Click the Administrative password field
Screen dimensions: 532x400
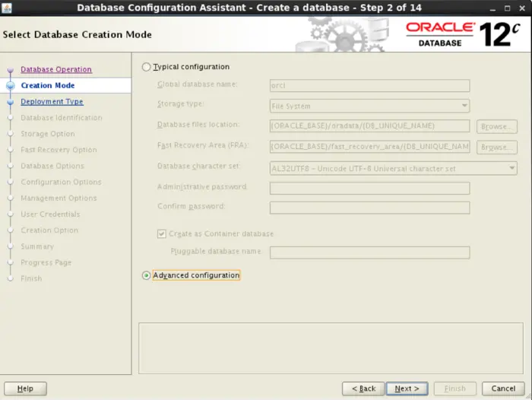[x=370, y=188]
